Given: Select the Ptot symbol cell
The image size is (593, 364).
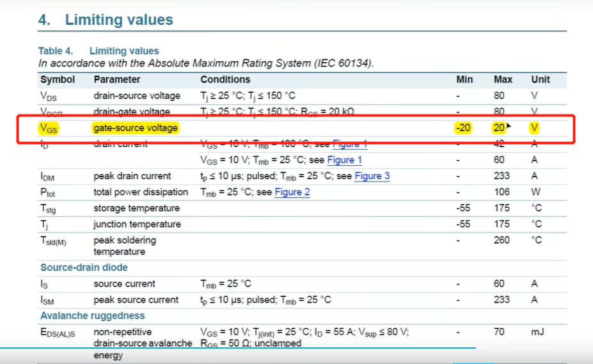Looking at the screenshot, I should coord(47,193).
